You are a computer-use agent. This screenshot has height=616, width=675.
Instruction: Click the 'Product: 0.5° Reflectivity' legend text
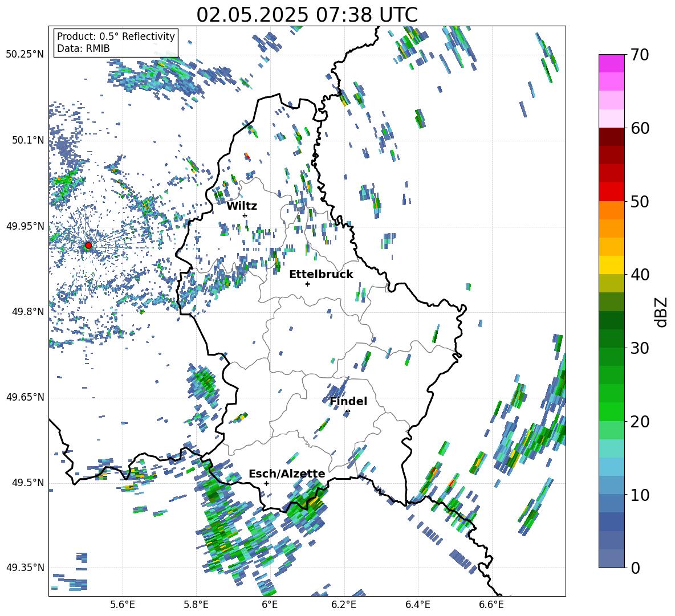pos(116,36)
